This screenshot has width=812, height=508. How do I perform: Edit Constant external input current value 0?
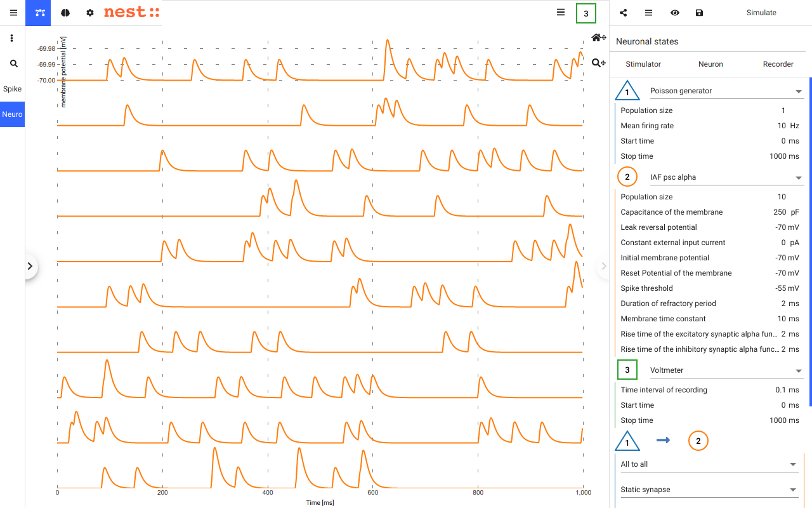(783, 243)
